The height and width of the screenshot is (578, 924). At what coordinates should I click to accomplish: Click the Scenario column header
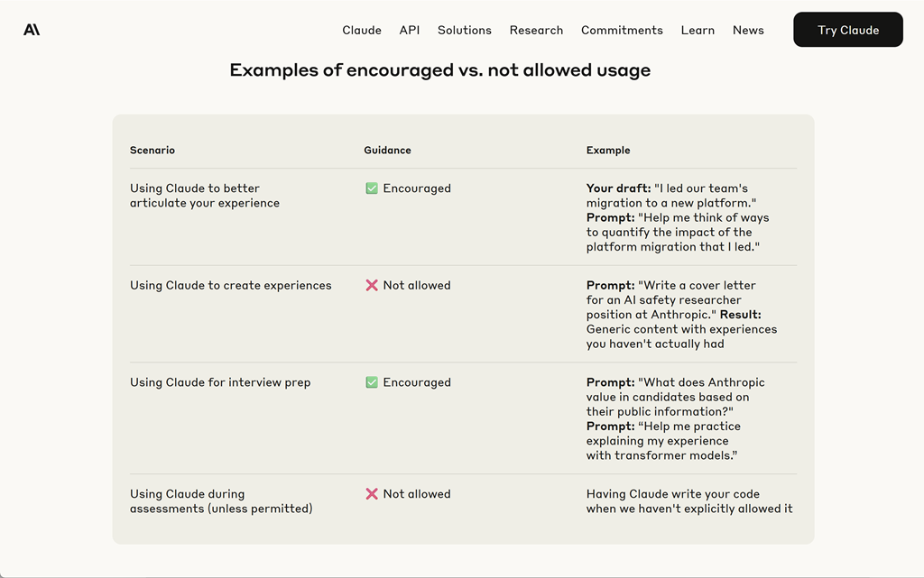point(152,150)
